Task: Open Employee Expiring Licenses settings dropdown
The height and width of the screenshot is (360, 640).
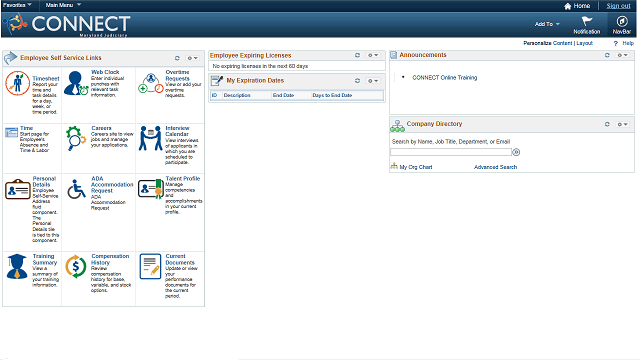Action: (x=373, y=55)
